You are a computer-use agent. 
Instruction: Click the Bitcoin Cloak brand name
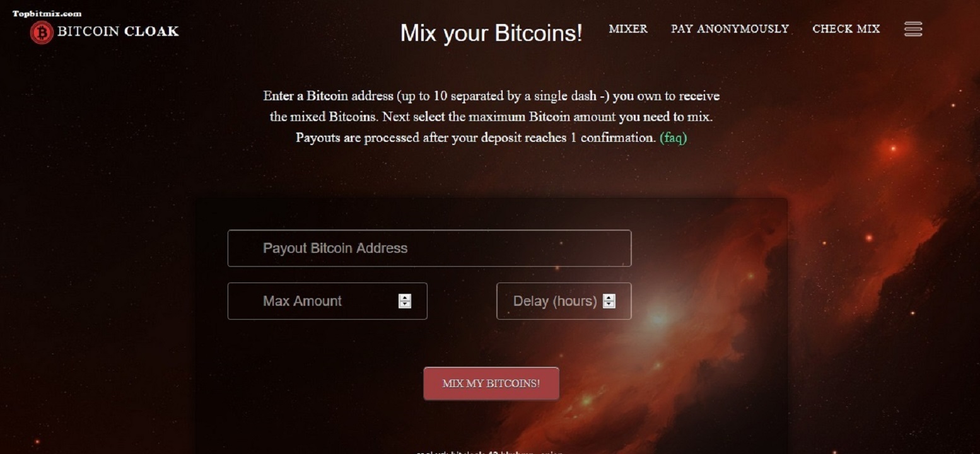point(118,32)
